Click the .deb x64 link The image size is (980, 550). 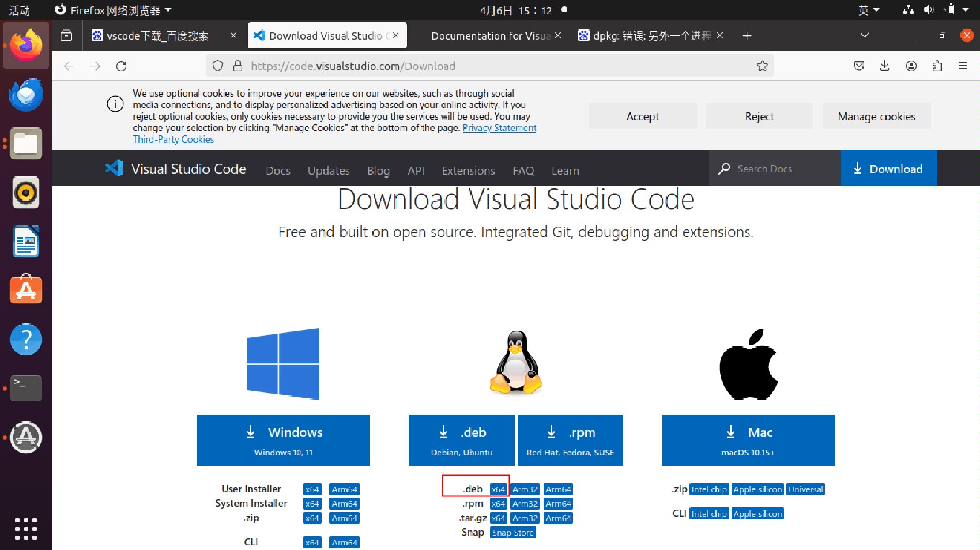click(498, 489)
